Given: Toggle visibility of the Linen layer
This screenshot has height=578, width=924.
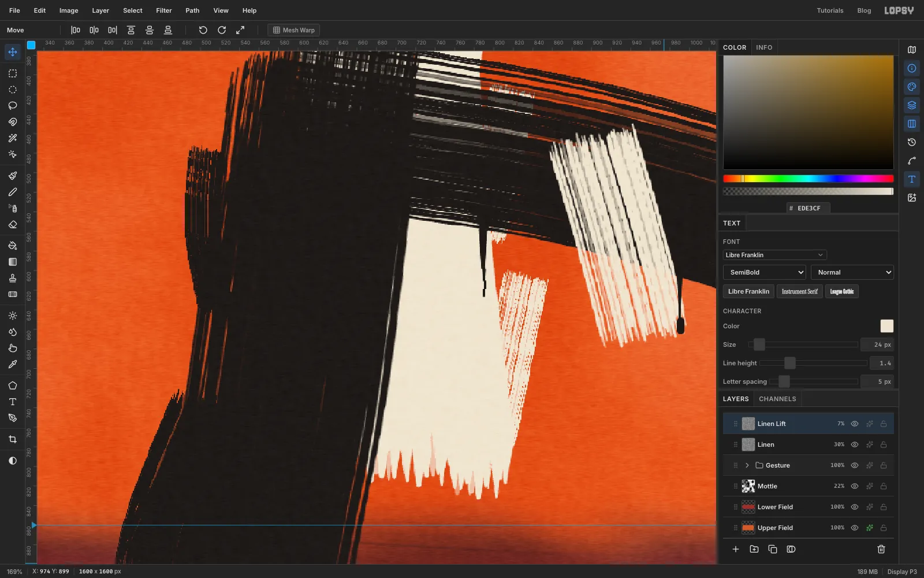Looking at the screenshot, I should (855, 444).
